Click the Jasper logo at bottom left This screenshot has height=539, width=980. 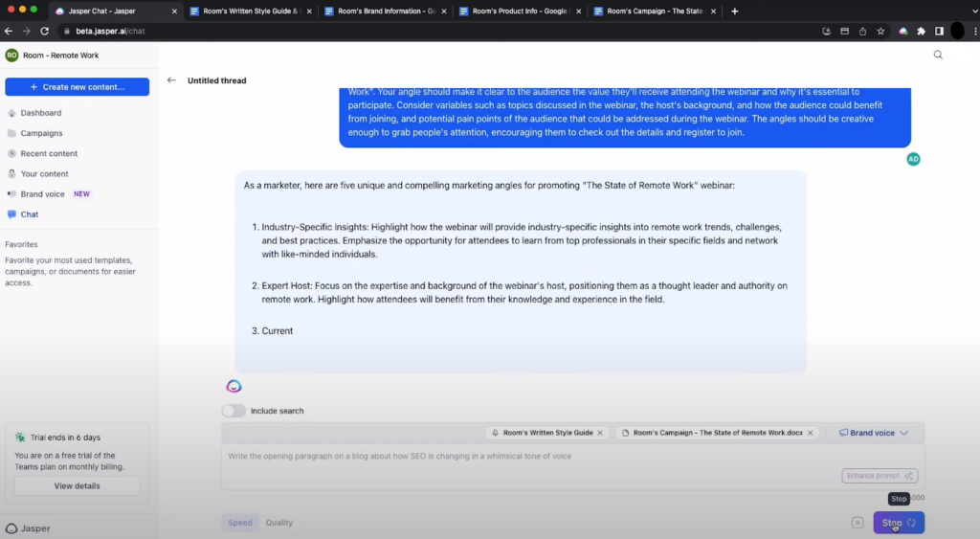tap(28, 528)
